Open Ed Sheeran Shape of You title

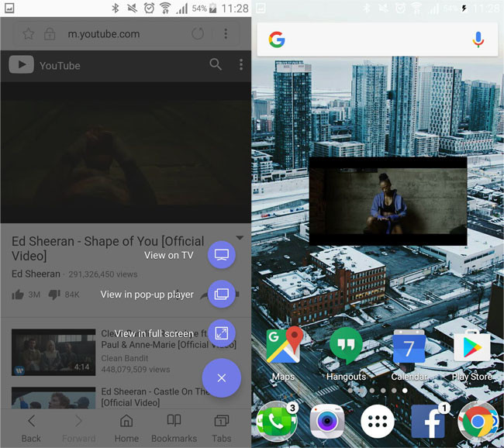point(108,248)
